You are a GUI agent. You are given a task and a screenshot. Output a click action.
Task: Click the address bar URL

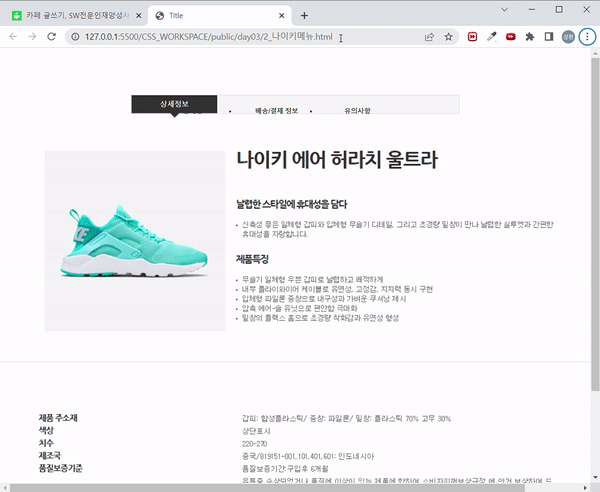(209, 37)
